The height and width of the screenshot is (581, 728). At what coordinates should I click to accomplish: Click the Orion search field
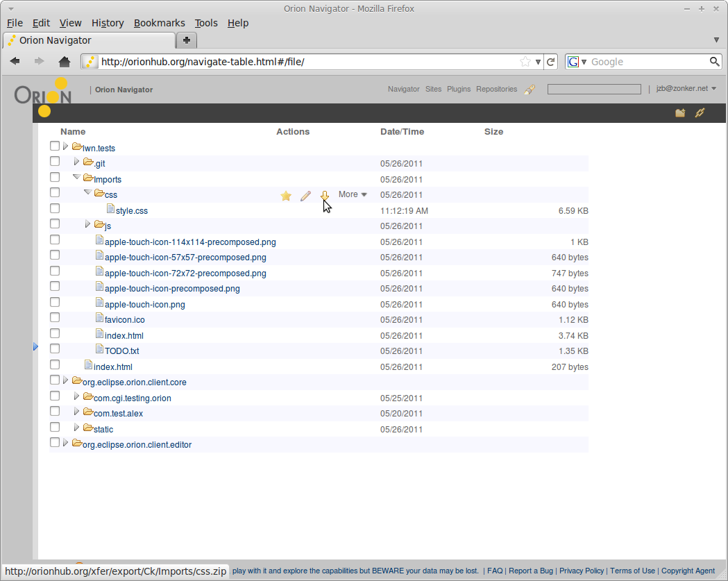[594, 89]
